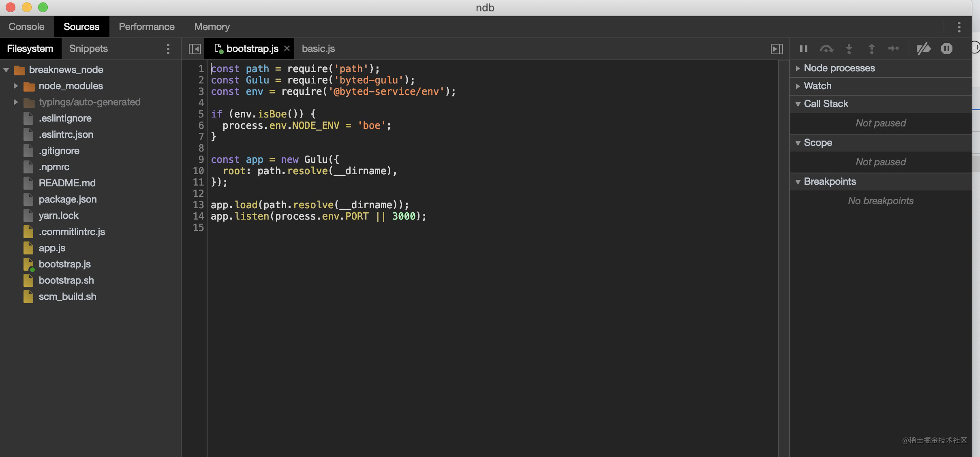Open .eslintrc.json file
This screenshot has height=457, width=980.
pyautogui.click(x=66, y=135)
